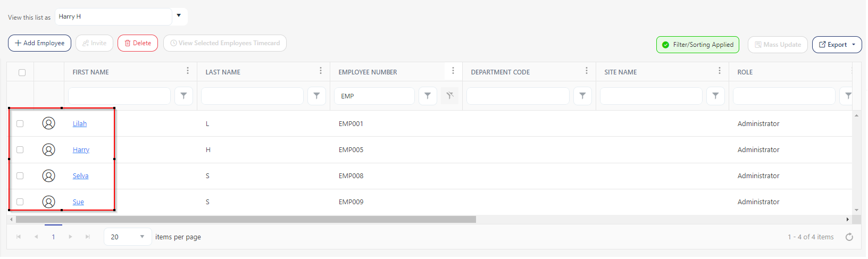Viewport: 868px width, 259px height.
Task: Click the Last Name column filter icon
Action: pos(316,96)
